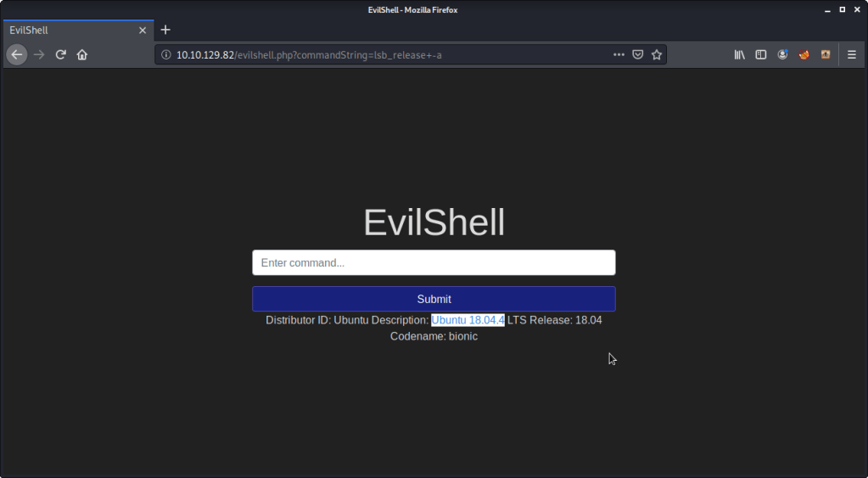Go back to the previous page

coord(16,54)
